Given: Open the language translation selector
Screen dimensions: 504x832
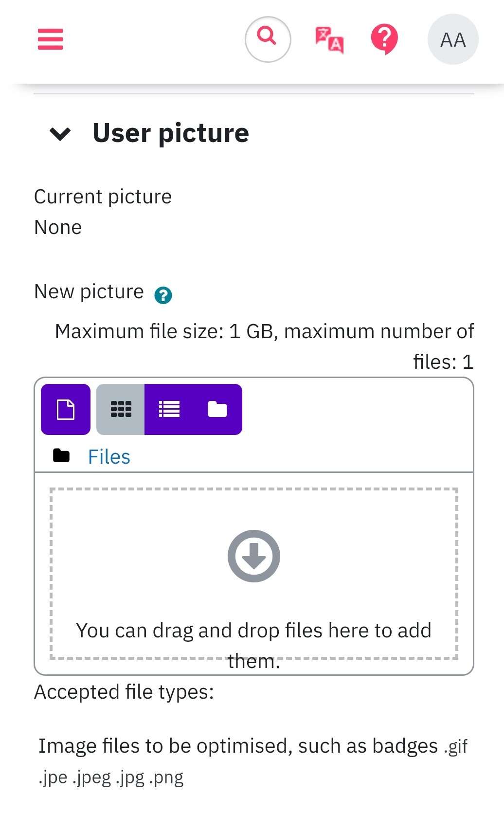Looking at the screenshot, I should [x=329, y=40].
